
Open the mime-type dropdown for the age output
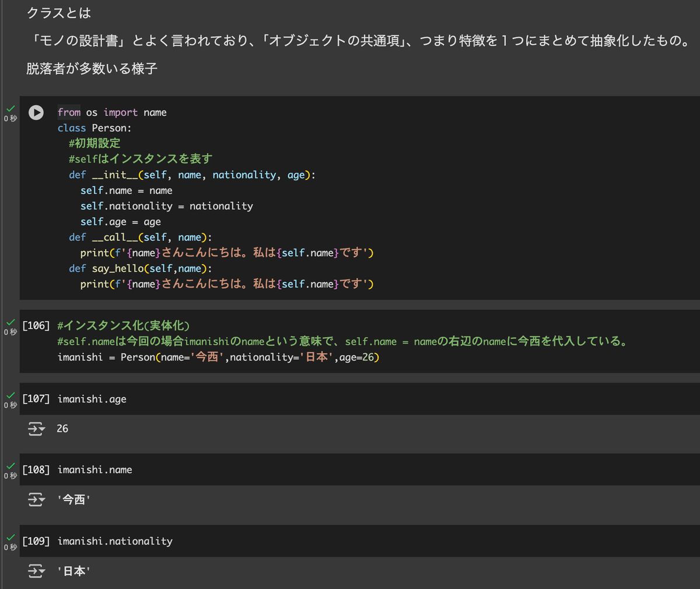pos(41,429)
